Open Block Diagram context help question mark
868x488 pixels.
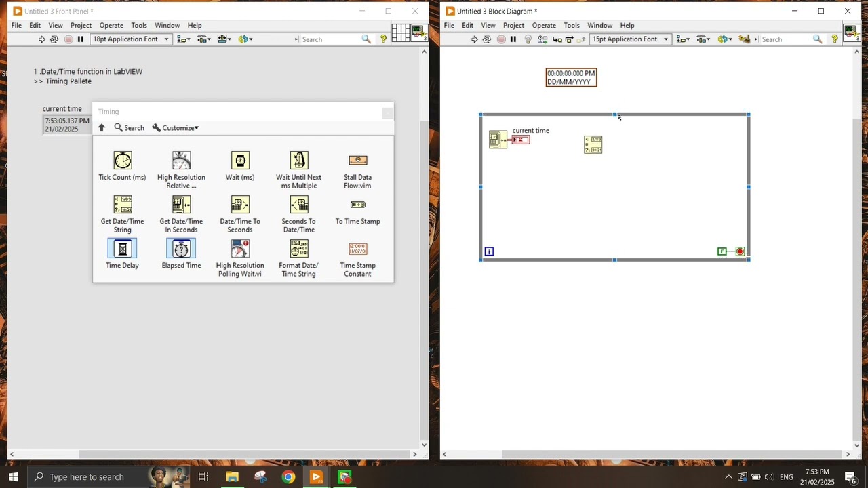pyautogui.click(x=835, y=39)
